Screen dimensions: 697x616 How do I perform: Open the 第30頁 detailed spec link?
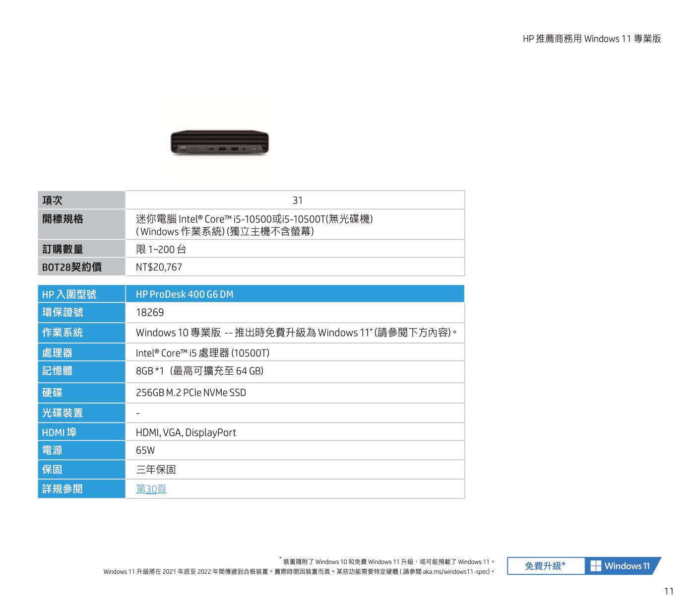click(x=151, y=489)
